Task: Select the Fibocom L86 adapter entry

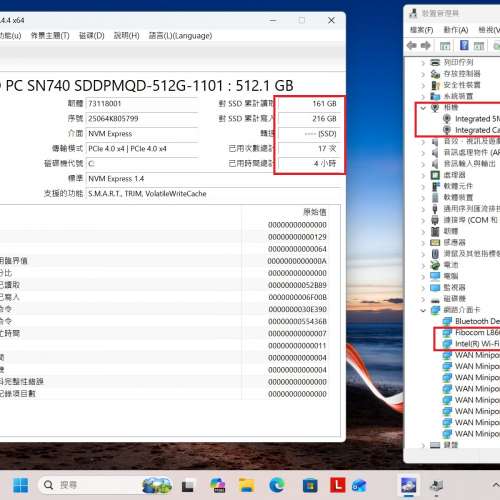Action: [477, 333]
